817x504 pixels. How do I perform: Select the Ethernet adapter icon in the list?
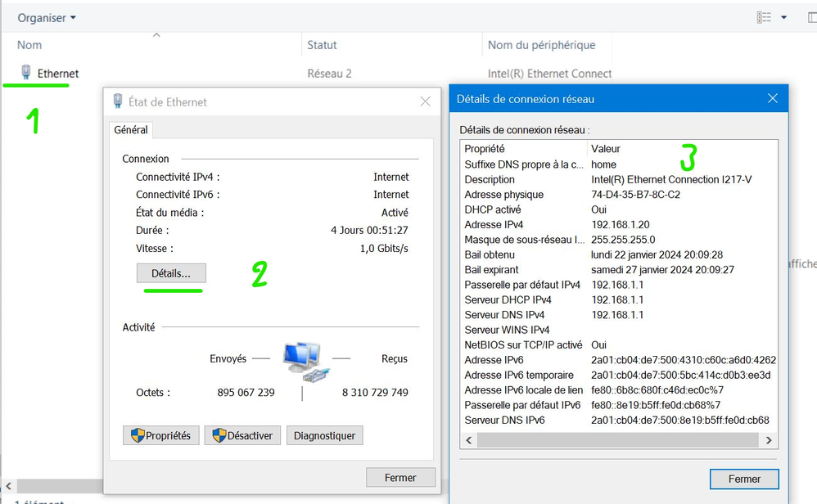click(26, 73)
